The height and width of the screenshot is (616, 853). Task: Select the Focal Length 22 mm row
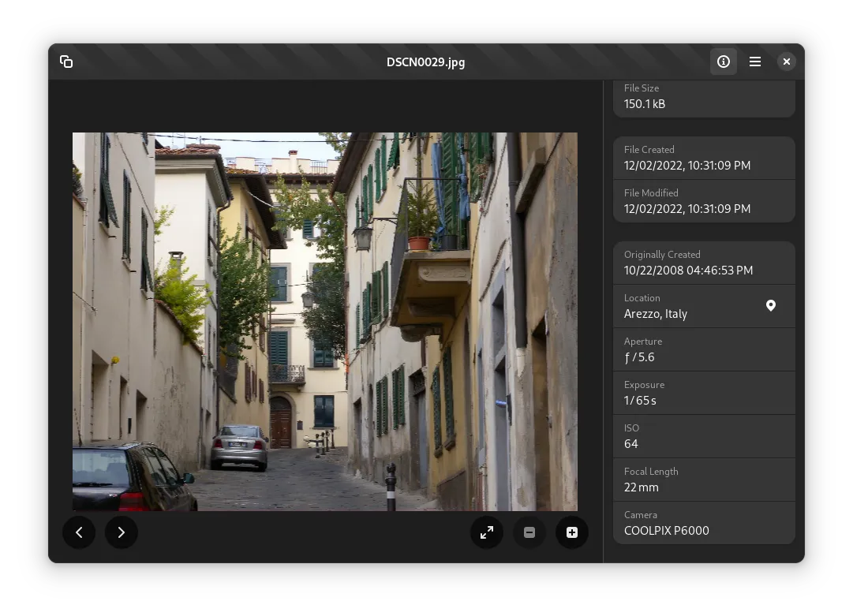pyautogui.click(x=703, y=480)
